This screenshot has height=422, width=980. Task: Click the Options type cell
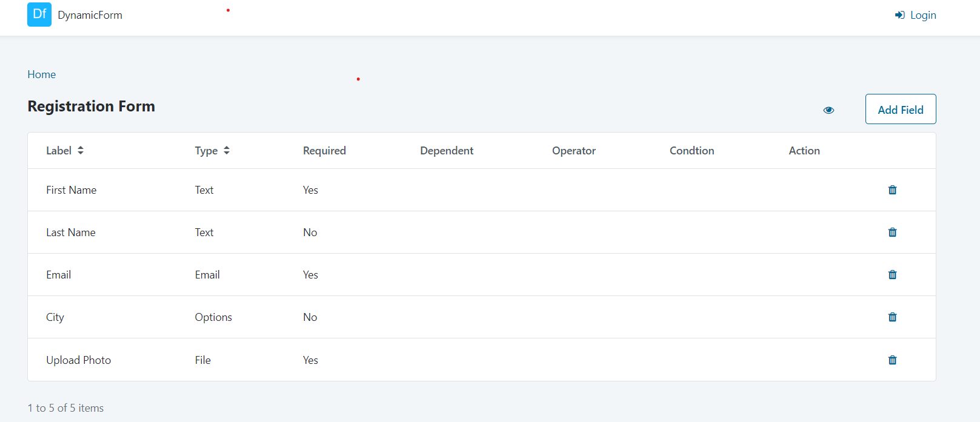tap(213, 317)
